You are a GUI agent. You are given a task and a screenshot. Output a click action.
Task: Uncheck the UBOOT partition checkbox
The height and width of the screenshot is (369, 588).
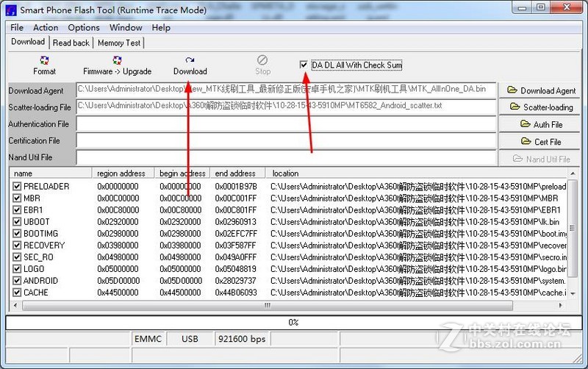(17, 222)
